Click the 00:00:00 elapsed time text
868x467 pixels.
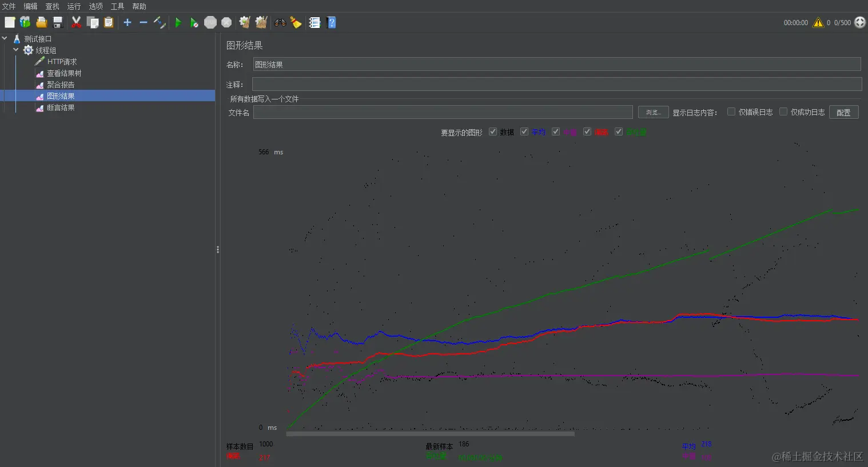coord(796,23)
